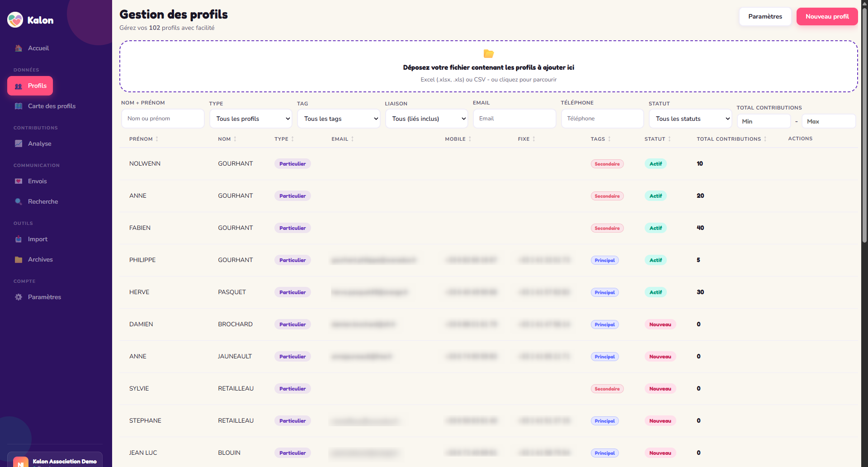
Task: Click the Profils people icon
Action: (x=19, y=86)
